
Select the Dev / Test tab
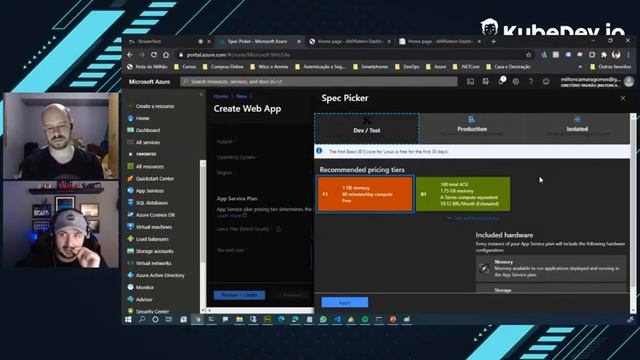(x=367, y=128)
